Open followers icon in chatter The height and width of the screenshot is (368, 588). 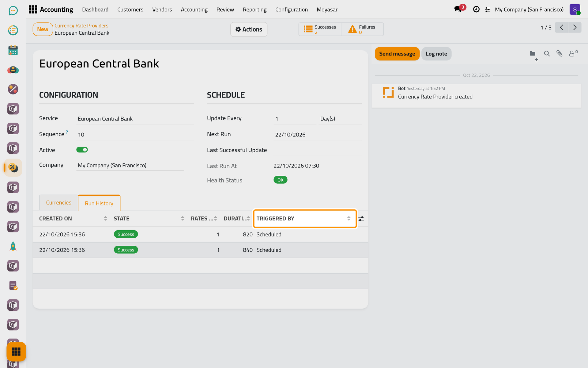point(573,53)
